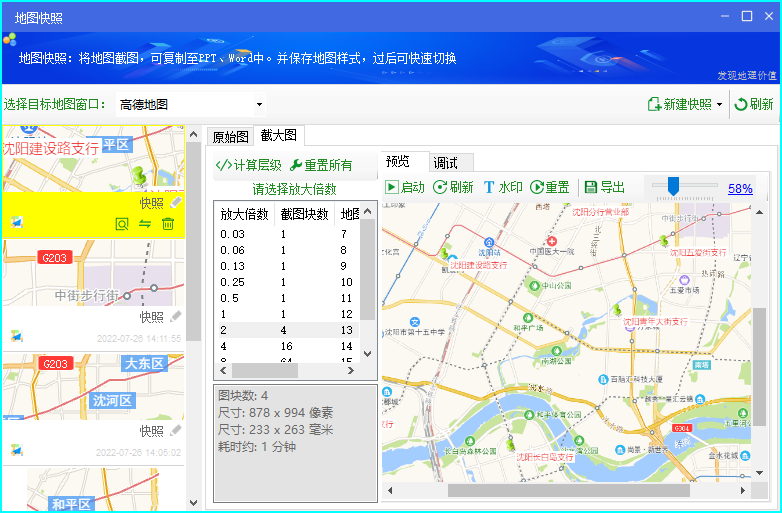
Task: Click the 重置所有 wrench button
Action: pyautogui.click(x=321, y=165)
